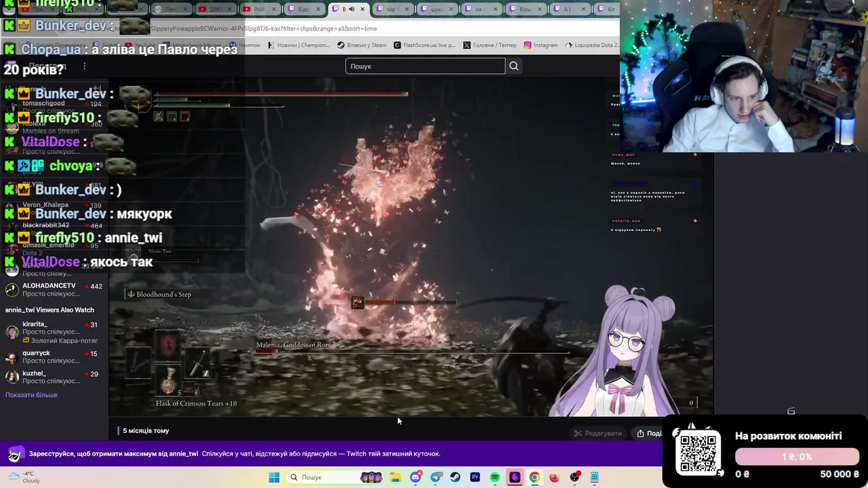Open File Explorer from the taskbar
Viewport: 868px width, 488px height.
(x=395, y=477)
